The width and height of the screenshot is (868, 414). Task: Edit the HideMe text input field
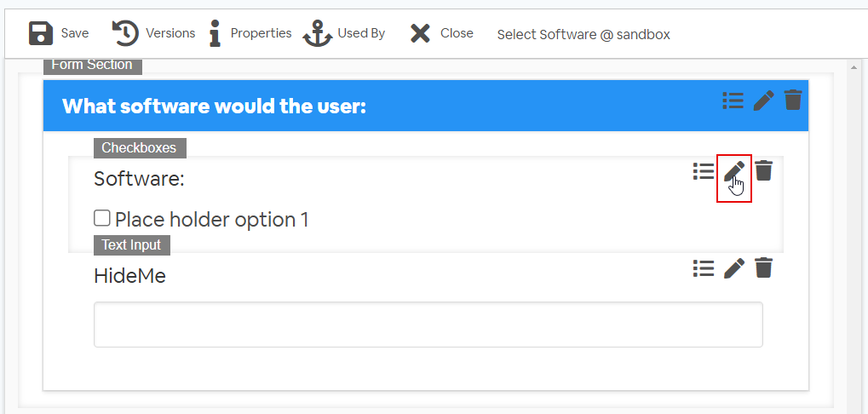[734, 267]
